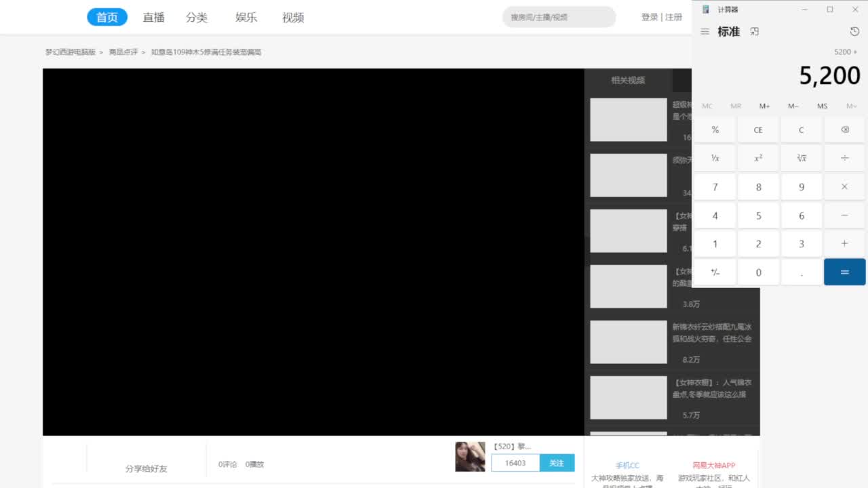Focus the room/streamer/video search box

[559, 17]
